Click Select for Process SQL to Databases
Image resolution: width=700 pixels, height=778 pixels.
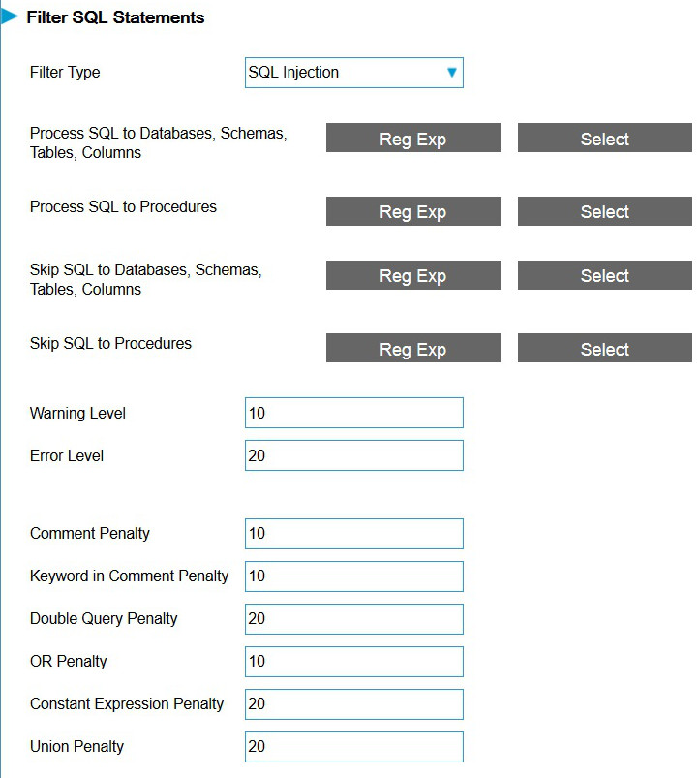(604, 139)
